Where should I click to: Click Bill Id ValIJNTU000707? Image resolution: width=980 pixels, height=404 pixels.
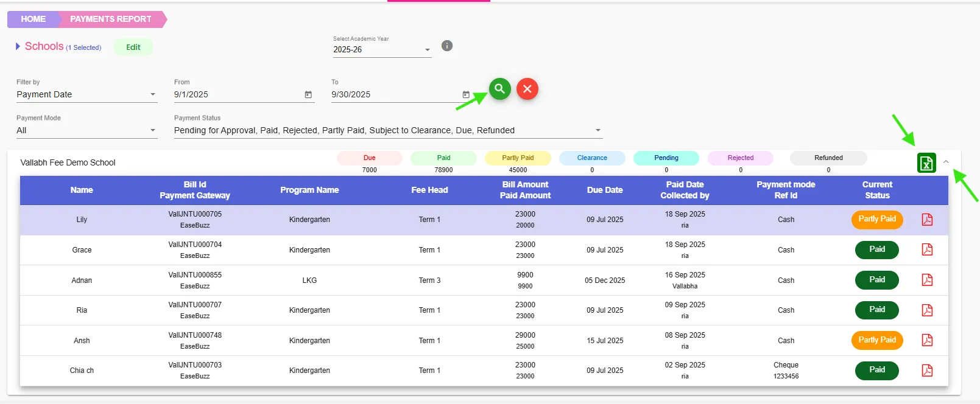[x=195, y=305]
